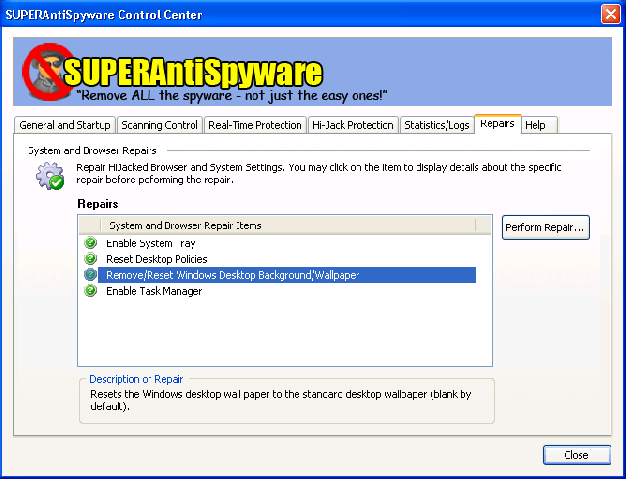Click the icon beside Remove/Reset Windows Desktop Background

click(x=91, y=274)
